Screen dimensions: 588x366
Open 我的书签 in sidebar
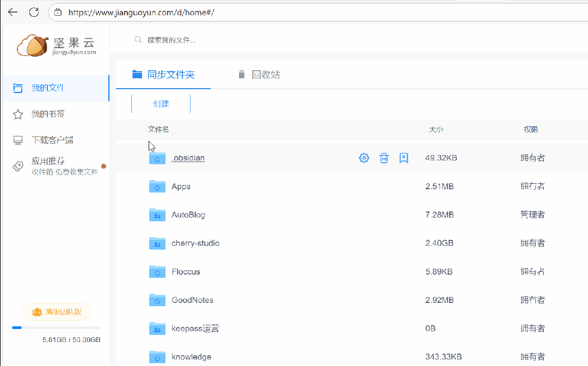tap(56, 114)
